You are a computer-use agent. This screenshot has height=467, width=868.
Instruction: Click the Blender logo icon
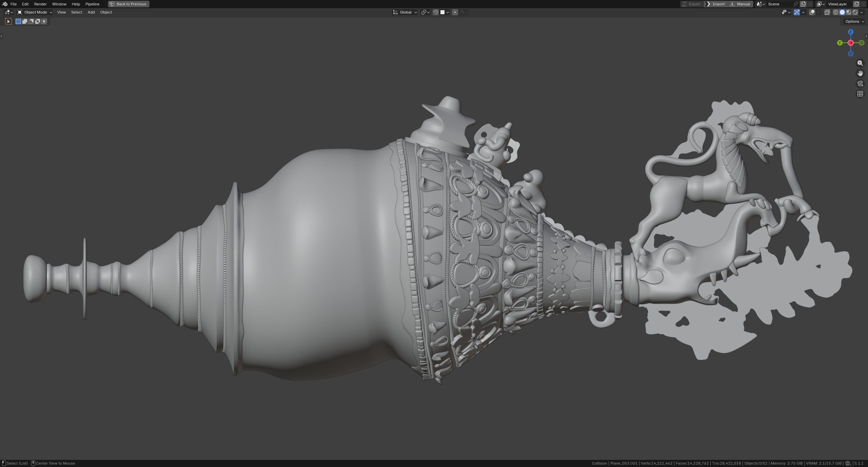(x=5, y=4)
